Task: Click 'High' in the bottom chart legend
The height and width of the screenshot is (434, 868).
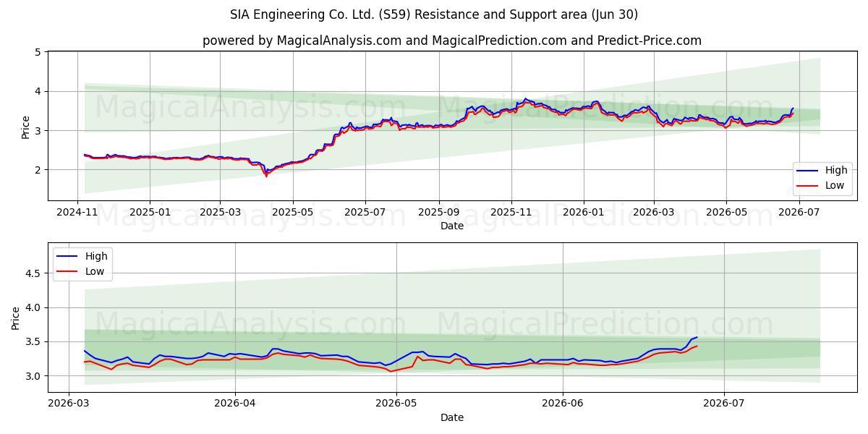Action: [x=96, y=256]
